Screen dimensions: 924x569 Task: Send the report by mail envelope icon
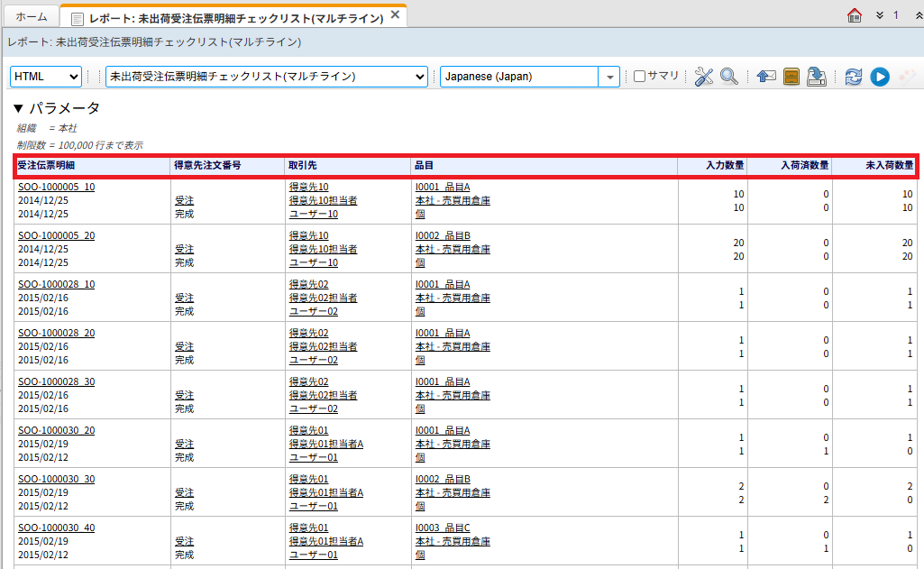point(766,77)
